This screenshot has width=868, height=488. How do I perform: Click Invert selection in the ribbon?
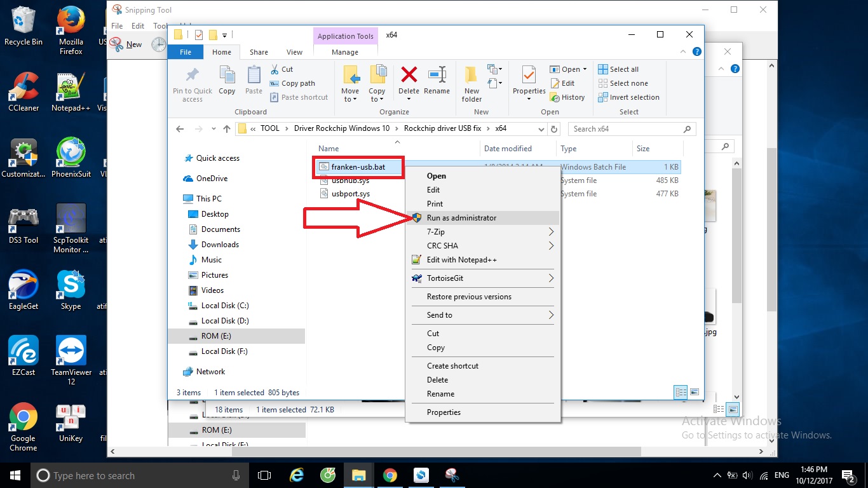634,97
